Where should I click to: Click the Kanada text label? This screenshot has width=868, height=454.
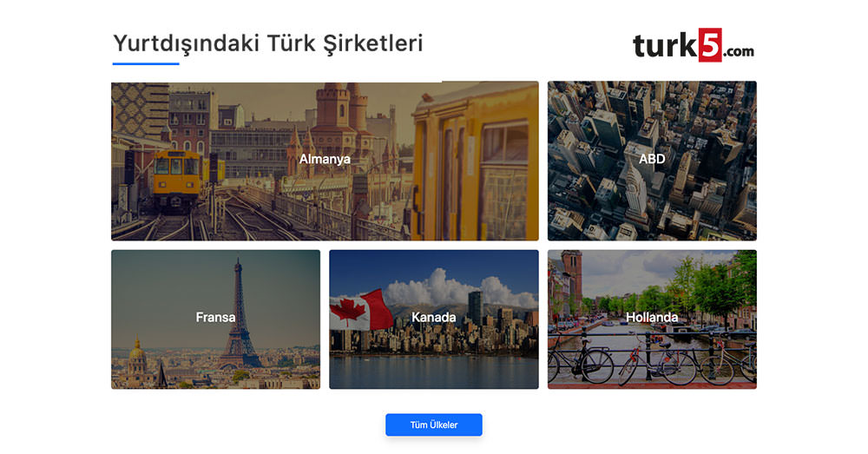pyautogui.click(x=434, y=317)
